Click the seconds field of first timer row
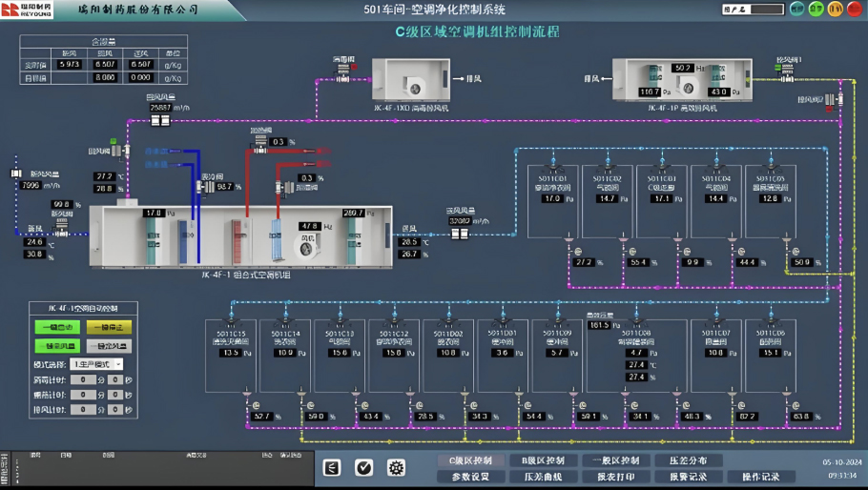This screenshot has width=868, height=490. (115, 380)
